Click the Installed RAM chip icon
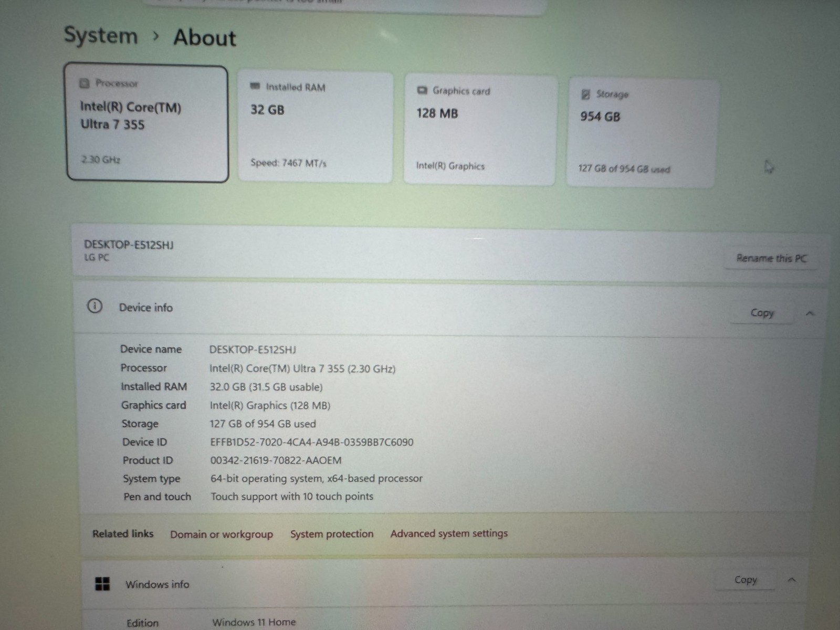Image resolution: width=840 pixels, height=630 pixels. (x=255, y=86)
